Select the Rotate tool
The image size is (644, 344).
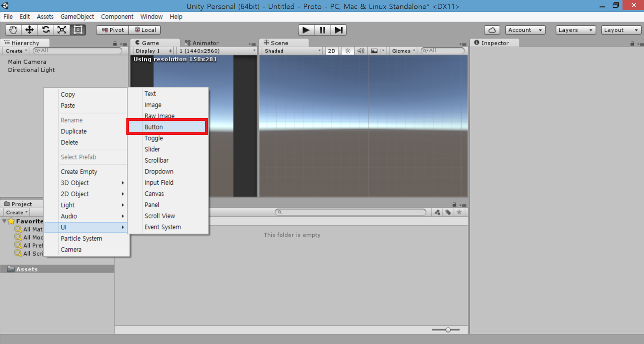click(x=46, y=30)
